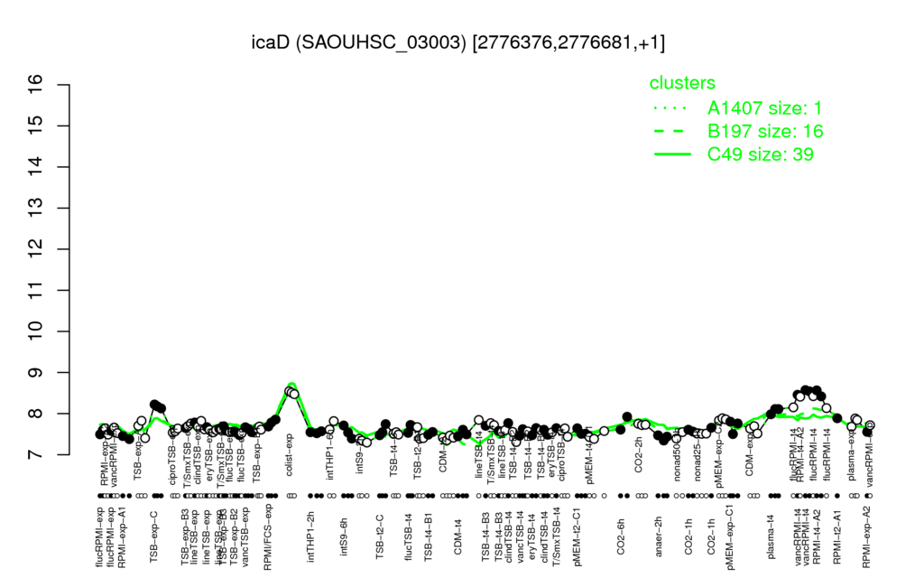Click the solid line sample for C49
The width and height of the screenshot is (924, 578).
(x=672, y=154)
